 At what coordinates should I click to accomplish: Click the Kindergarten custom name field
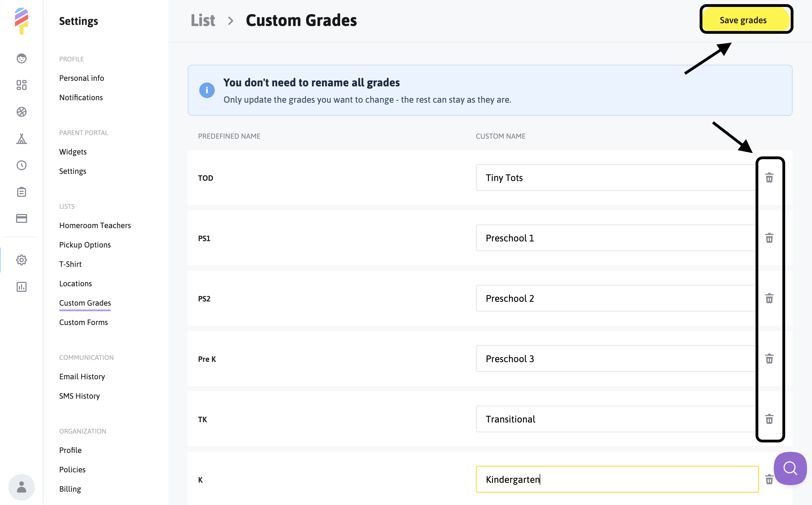pyautogui.click(x=616, y=479)
